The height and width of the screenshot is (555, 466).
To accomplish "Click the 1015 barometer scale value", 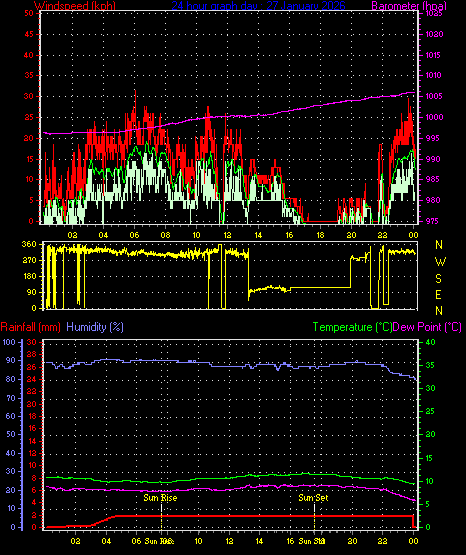I will pyautogui.click(x=433, y=55).
